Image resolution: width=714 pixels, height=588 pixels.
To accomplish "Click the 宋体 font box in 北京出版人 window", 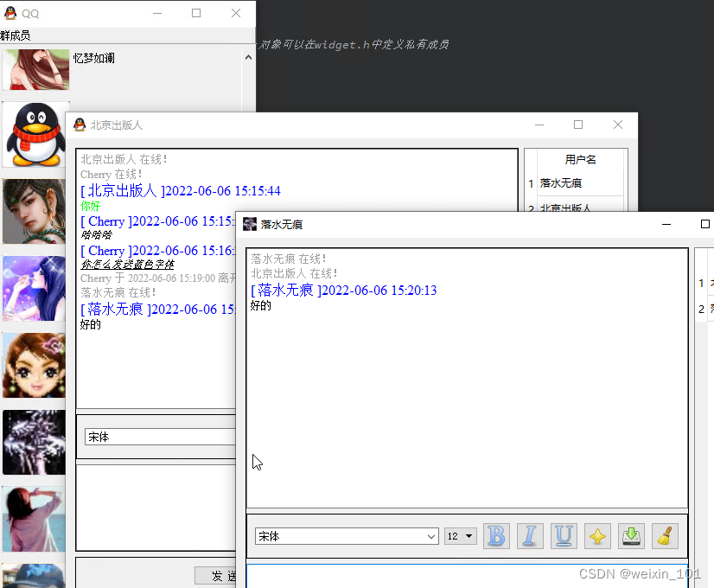I will click(x=160, y=438).
